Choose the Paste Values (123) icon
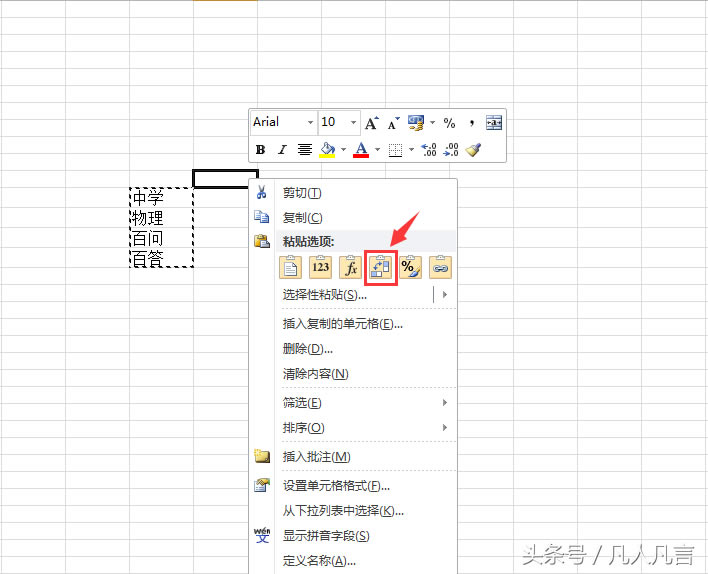708x574 pixels. [320, 267]
